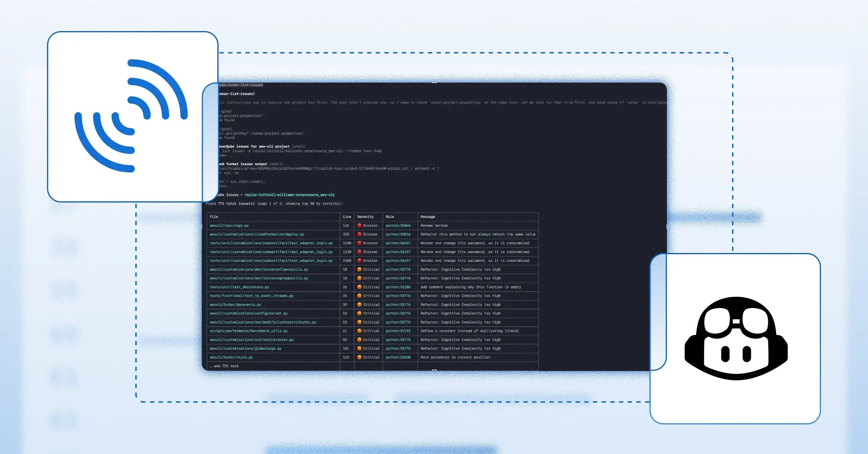This screenshot has height=454, width=868.
Task: Click orange Critical dot in benchmark_utils.py row
Action: tap(359, 331)
